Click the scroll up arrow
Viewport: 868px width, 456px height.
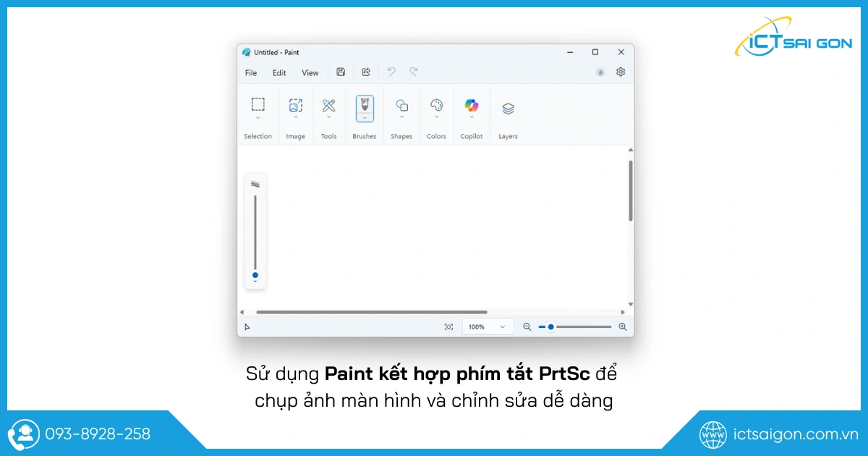(631, 150)
